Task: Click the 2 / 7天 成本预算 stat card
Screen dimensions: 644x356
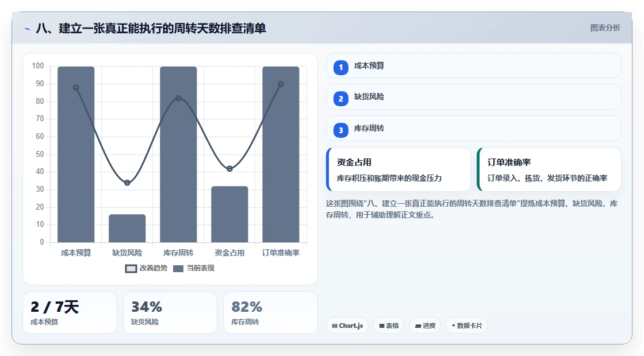Action: 70,312
